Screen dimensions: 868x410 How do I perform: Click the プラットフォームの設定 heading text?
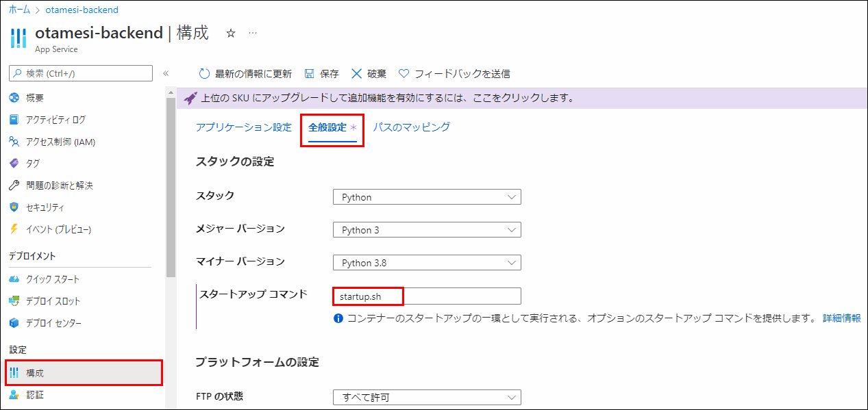(258, 362)
